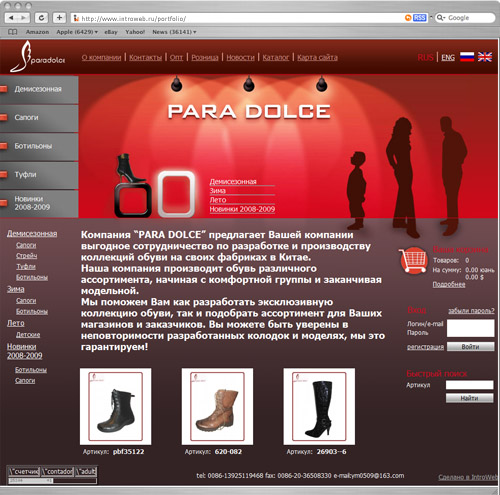Select the Сапоги gray sidebar button
This screenshot has width=500, height=495.
(x=39, y=118)
